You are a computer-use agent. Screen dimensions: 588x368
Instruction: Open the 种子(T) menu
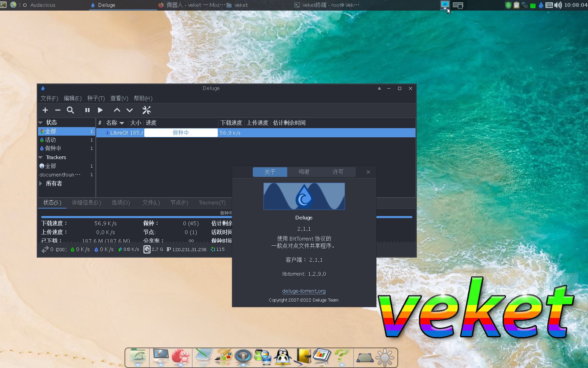(96, 98)
